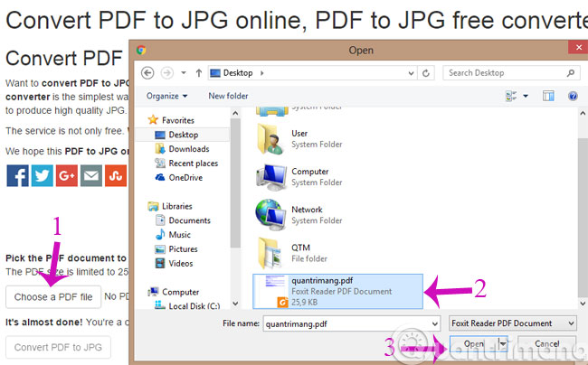588x365 pixels.
Task: Click file list scrollbar down arrow
Action: (x=583, y=304)
